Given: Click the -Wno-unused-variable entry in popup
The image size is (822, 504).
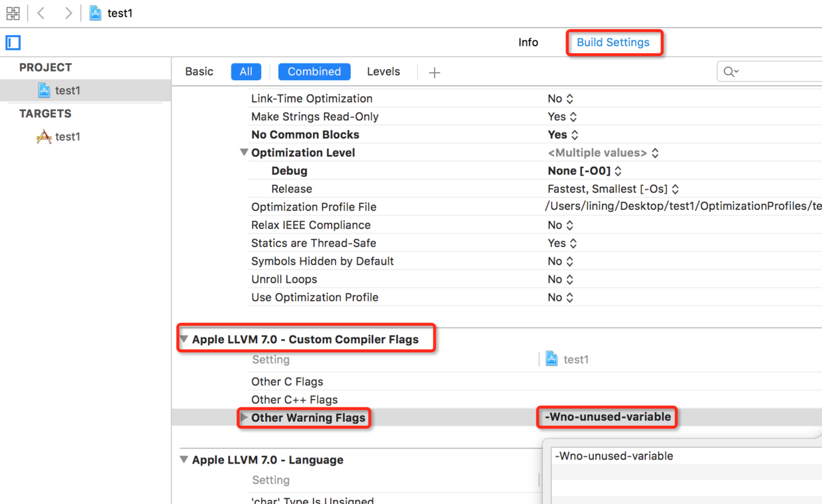Looking at the screenshot, I should (614, 456).
